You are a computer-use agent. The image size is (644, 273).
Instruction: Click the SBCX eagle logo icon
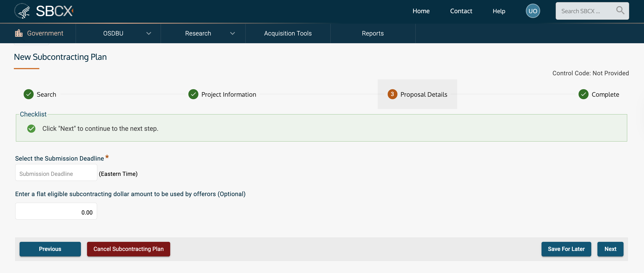click(x=22, y=11)
